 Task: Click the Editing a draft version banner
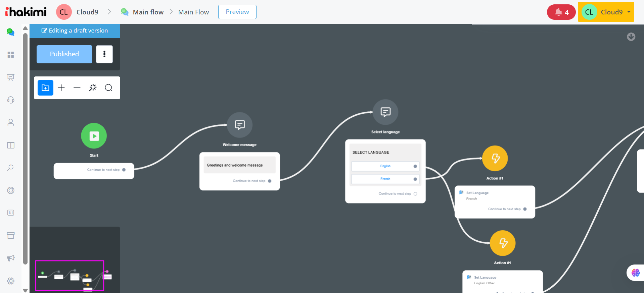[75, 31]
